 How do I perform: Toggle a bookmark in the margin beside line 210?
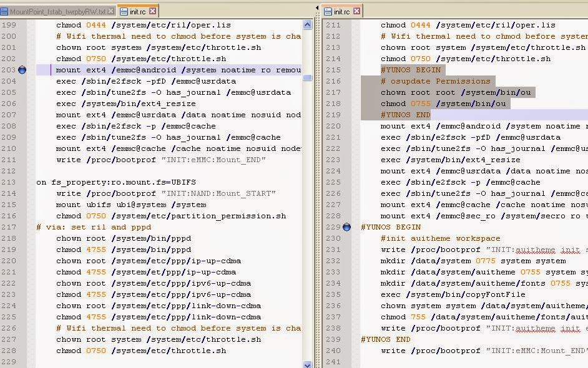pos(22,148)
